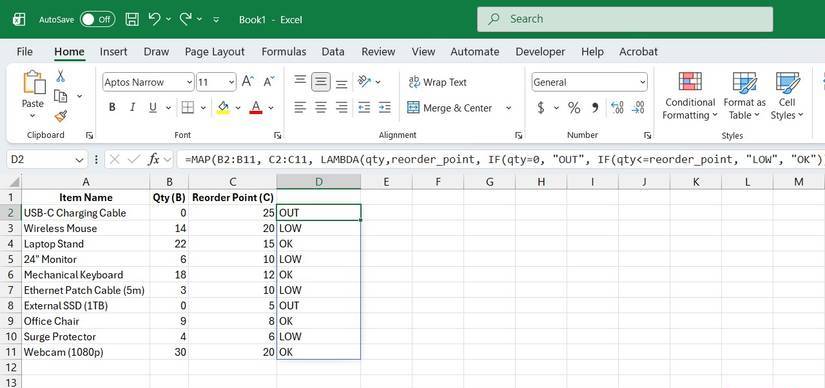Select cell Wireless Mouse
Screen dimensions: 825x388
pos(86,228)
